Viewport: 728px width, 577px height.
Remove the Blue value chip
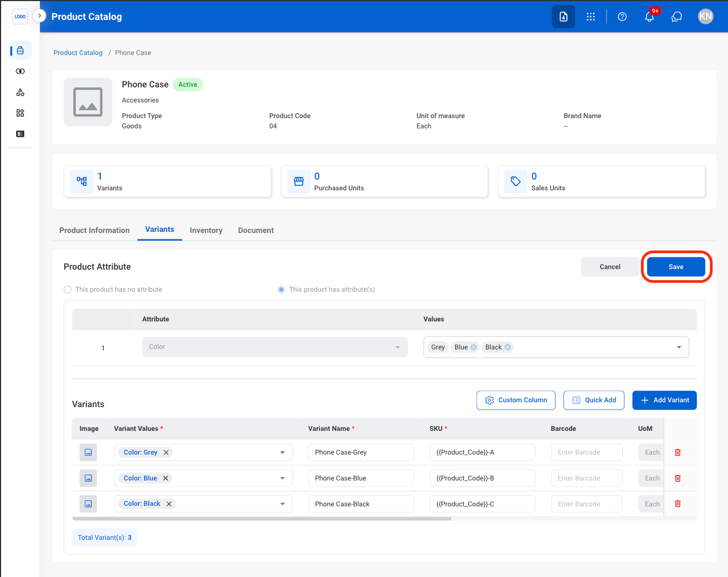click(473, 347)
